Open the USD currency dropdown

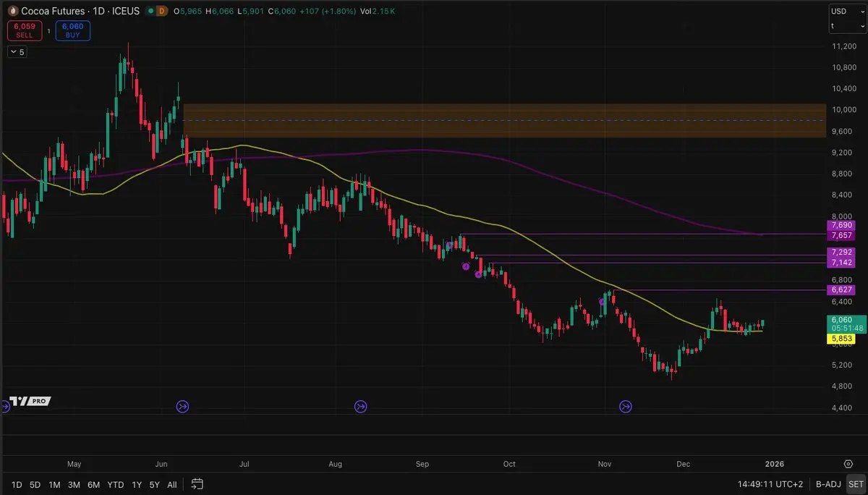click(846, 11)
